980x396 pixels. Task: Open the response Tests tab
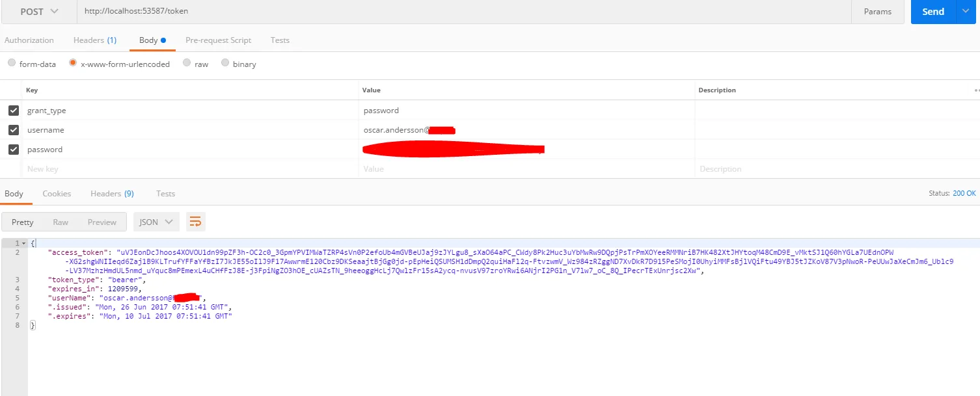165,194
